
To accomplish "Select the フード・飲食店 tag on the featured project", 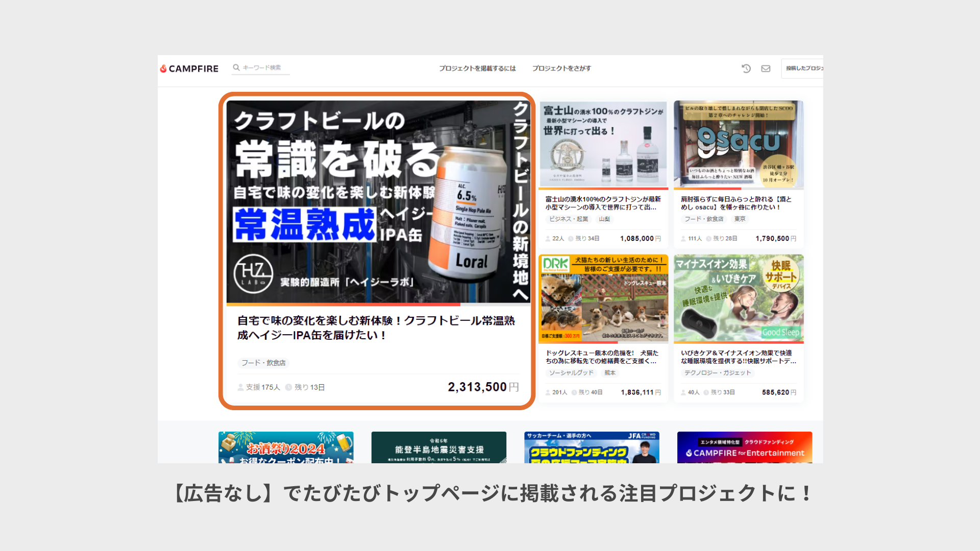I will click(x=263, y=363).
